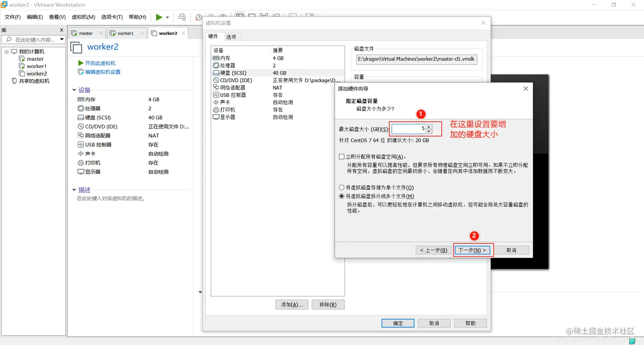The width and height of the screenshot is (644, 345).
Task: Click the 移除(R) button
Action: pos(328,305)
